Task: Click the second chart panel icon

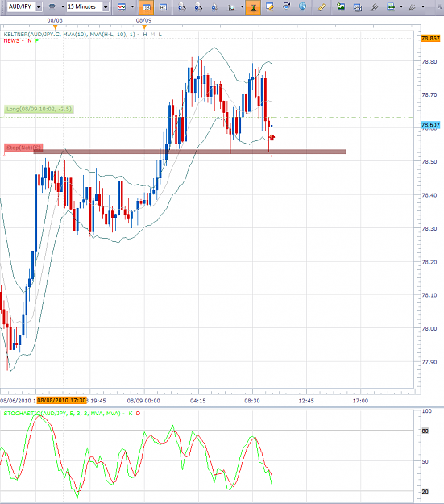Action: point(164,6)
